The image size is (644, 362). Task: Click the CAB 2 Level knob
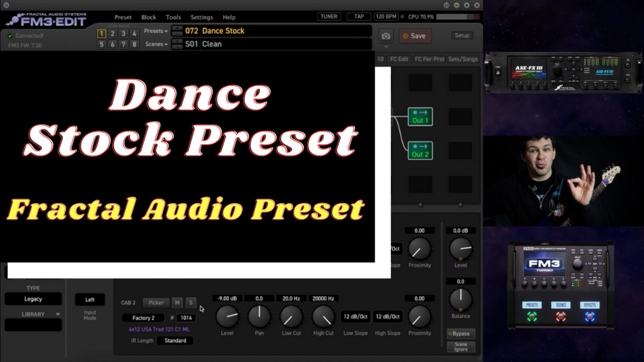[227, 317]
